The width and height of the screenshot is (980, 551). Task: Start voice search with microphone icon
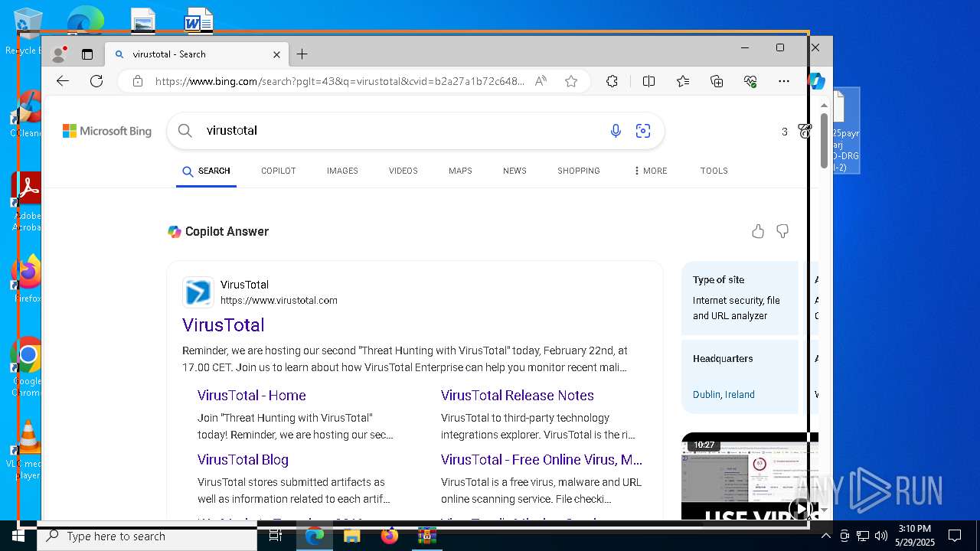pos(616,131)
